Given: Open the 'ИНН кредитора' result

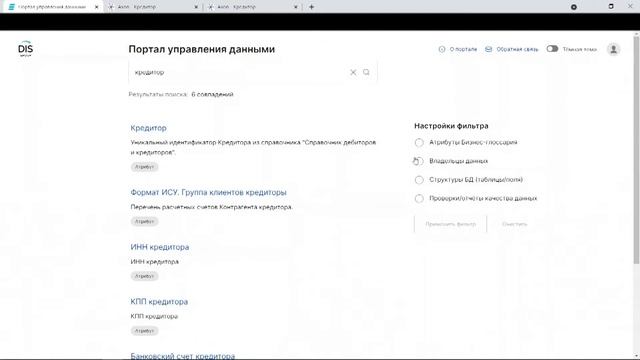Looking at the screenshot, I should tap(160, 247).
